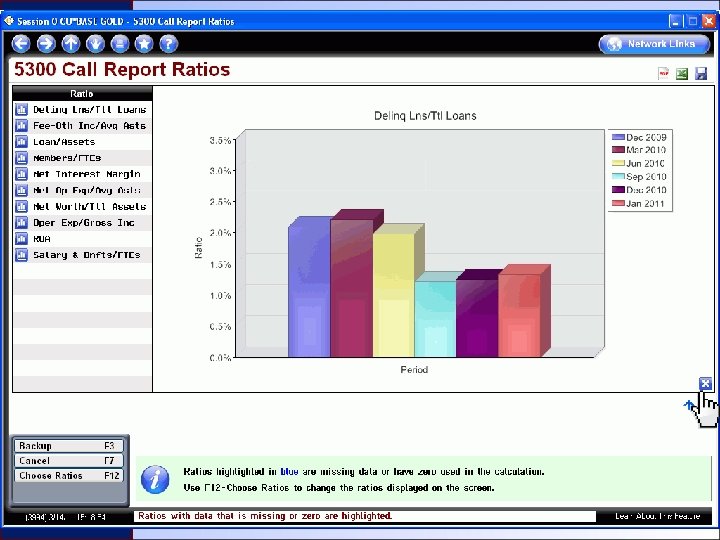Click the blue information icon
720x540 pixels.
click(x=155, y=479)
